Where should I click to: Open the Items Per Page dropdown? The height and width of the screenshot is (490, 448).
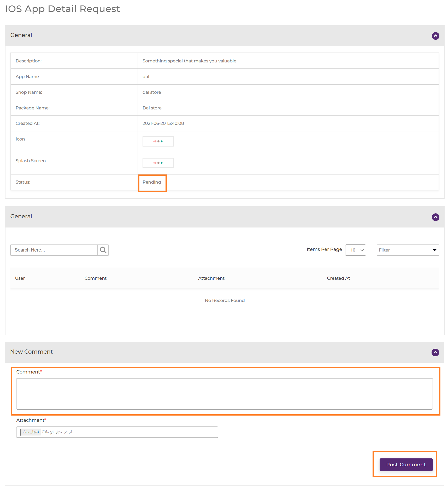[x=355, y=250]
